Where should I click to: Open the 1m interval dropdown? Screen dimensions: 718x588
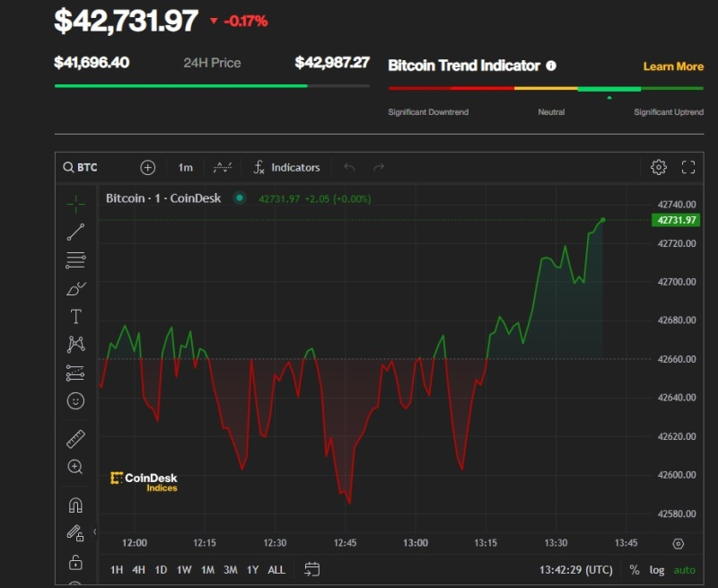coord(185,167)
